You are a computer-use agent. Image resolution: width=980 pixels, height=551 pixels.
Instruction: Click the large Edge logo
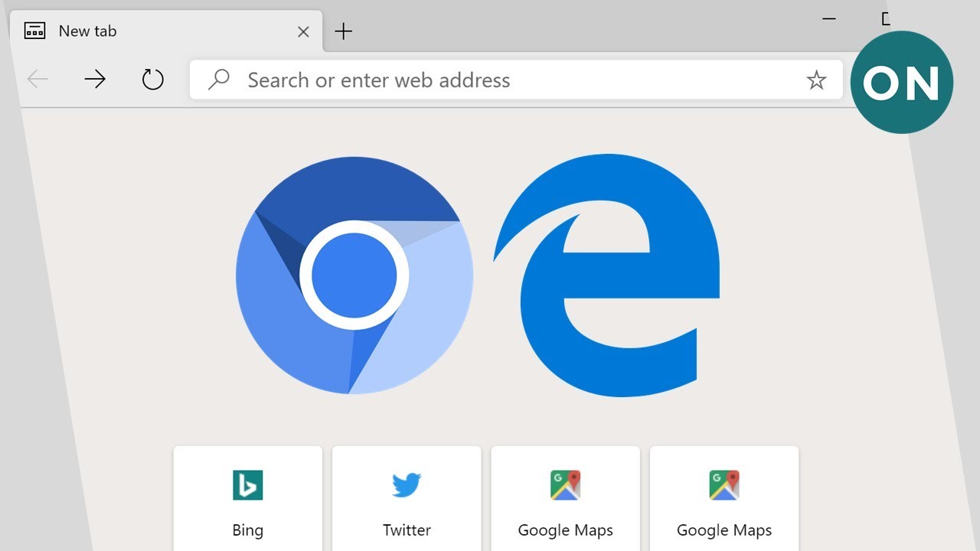pos(606,275)
